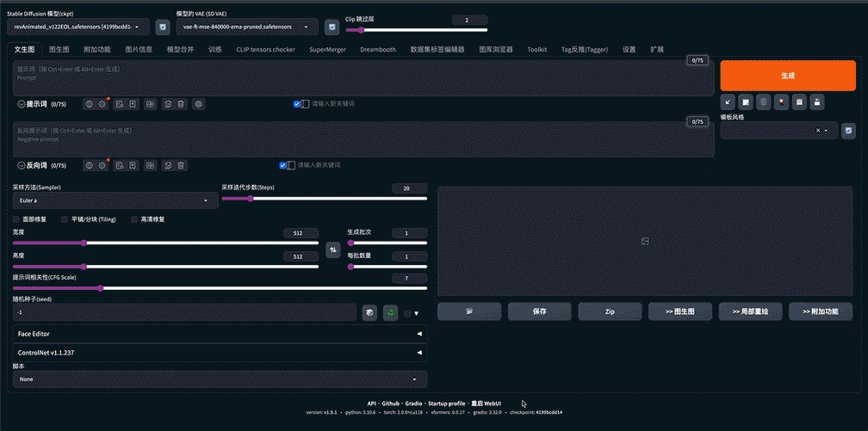This screenshot has width=868, height=431.
Task: Open the 脚本 script None dropdown
Action: tap(220, 379)
